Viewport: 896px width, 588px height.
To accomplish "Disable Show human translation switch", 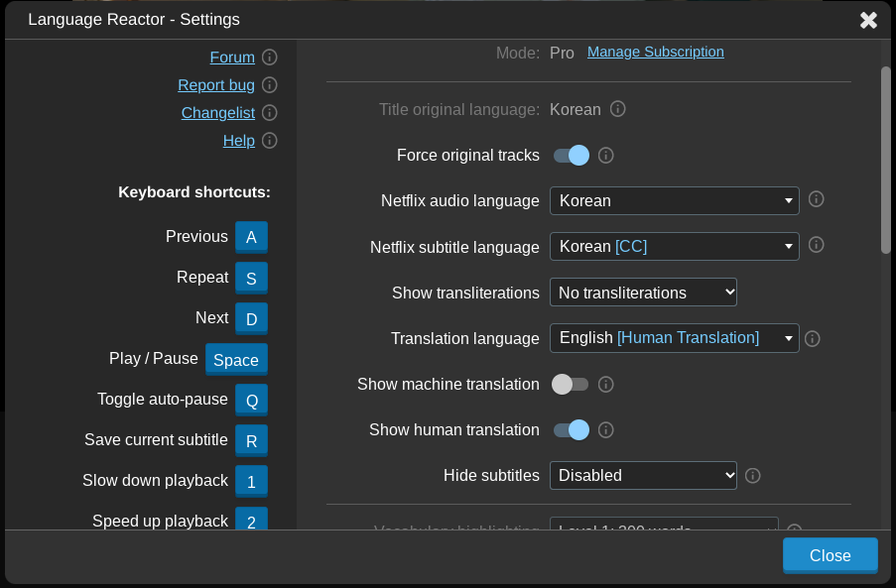I will (571, 430).
